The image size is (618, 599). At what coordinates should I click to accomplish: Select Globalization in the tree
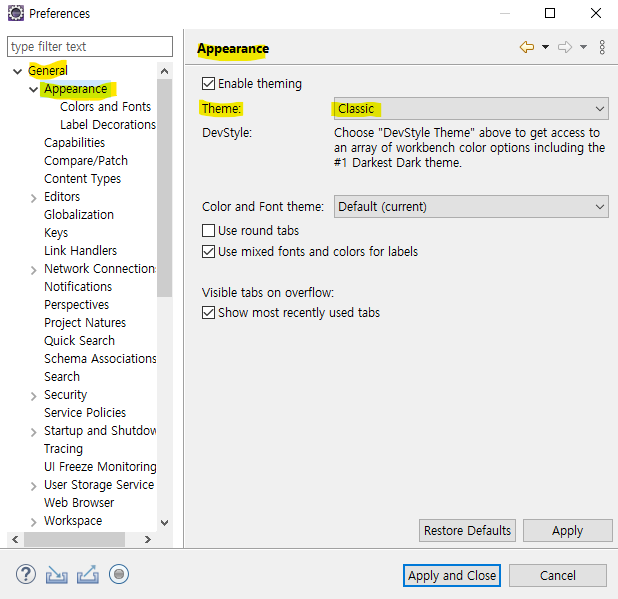[x=79, y=215]
